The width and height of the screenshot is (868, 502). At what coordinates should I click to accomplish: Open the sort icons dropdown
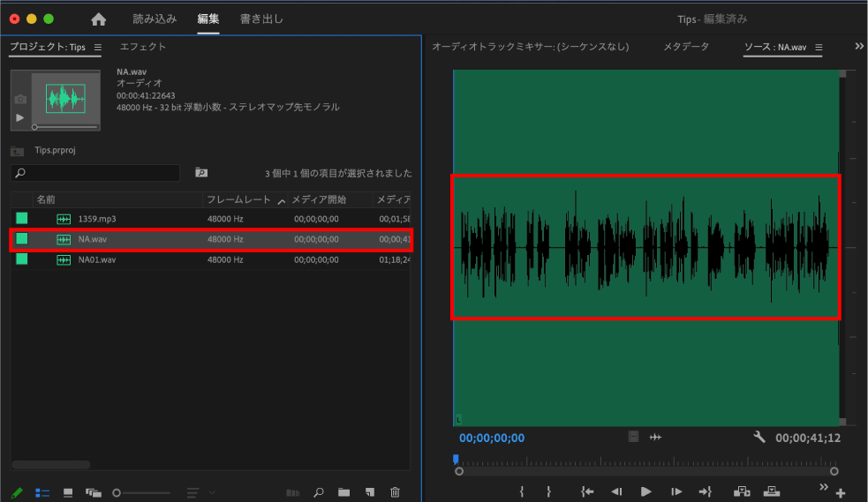click(x=200, y=492)
